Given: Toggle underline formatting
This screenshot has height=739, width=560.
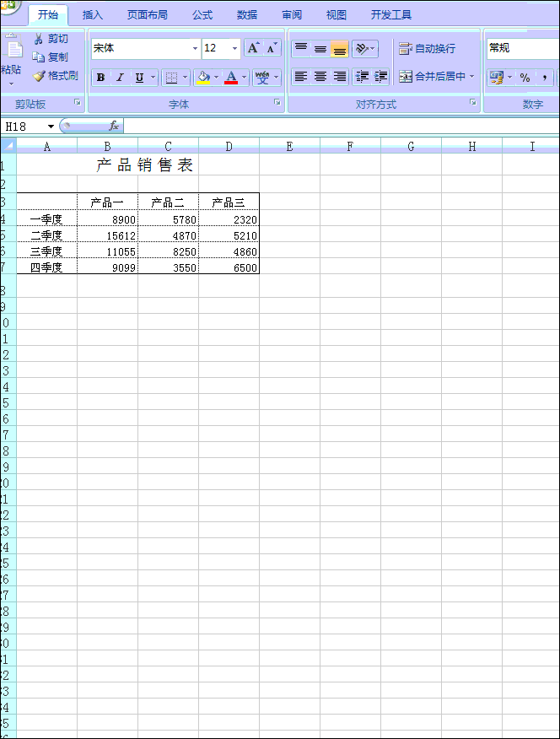Looking at the screenshot, I should 139,78.
